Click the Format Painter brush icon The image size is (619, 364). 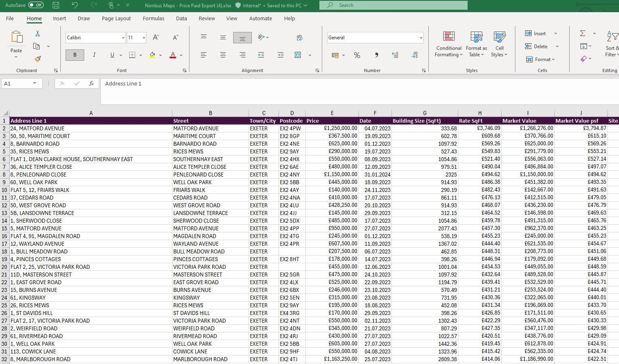(x=38, y=59)
